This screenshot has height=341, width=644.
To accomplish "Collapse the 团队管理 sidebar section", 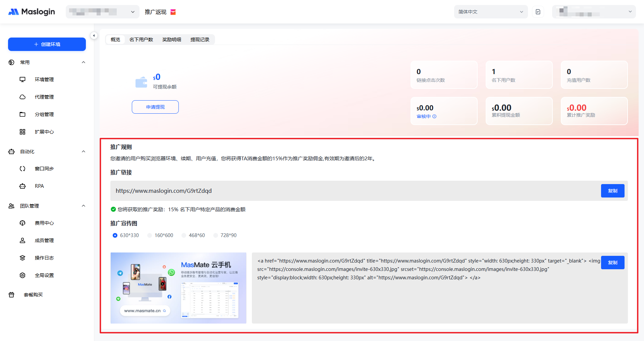I will (84, 206).
